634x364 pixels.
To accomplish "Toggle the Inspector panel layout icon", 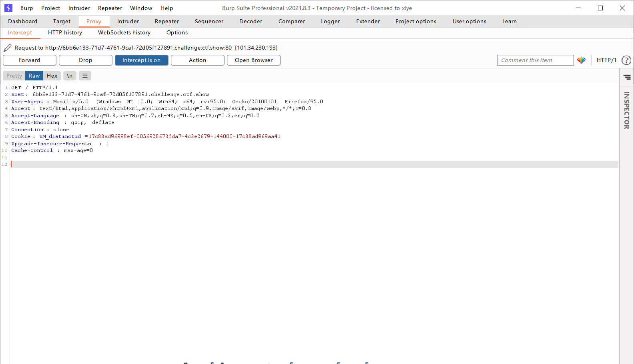I will pyautogui.click(x=627, y=77).
